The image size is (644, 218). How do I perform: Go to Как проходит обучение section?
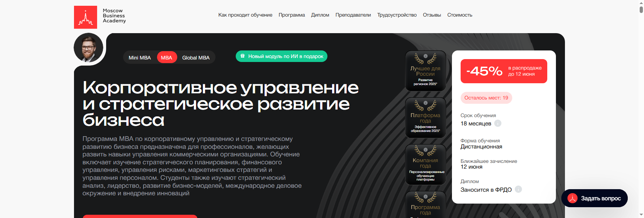click(x=245, y=15)
